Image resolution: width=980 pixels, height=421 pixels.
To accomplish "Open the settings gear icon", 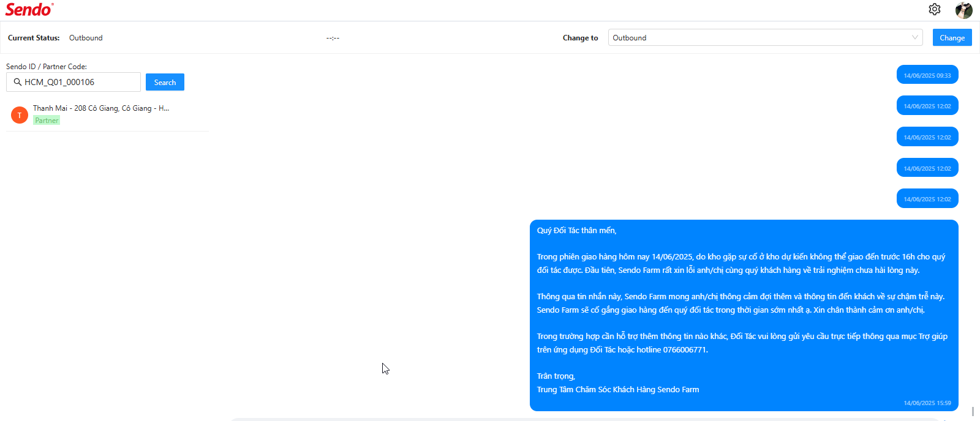I will [934, 9].
